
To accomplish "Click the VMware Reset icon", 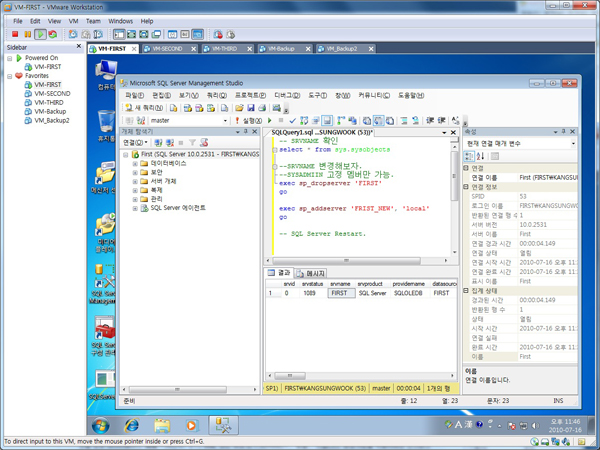I will coord(53,34).
